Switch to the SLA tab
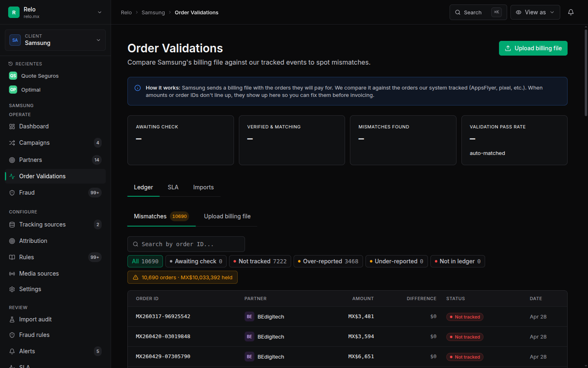 tap(173, 187)
